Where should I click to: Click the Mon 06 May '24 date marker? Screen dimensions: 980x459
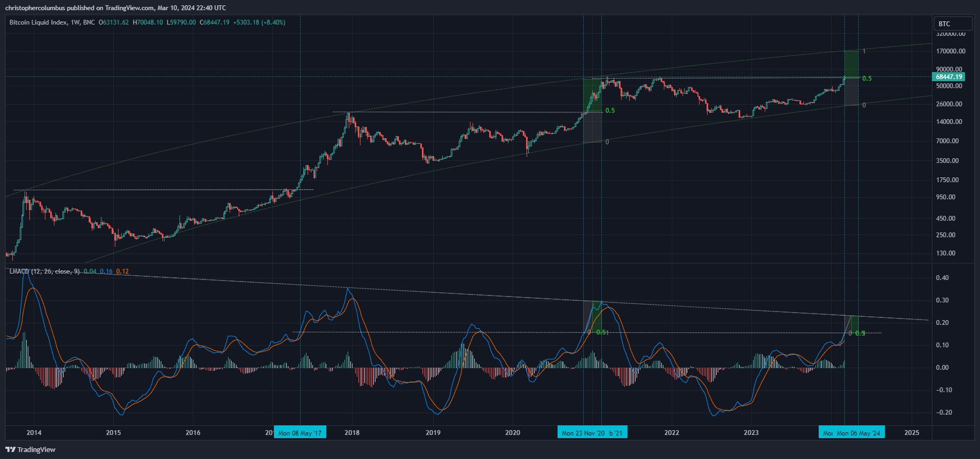[x=858, y=433]
